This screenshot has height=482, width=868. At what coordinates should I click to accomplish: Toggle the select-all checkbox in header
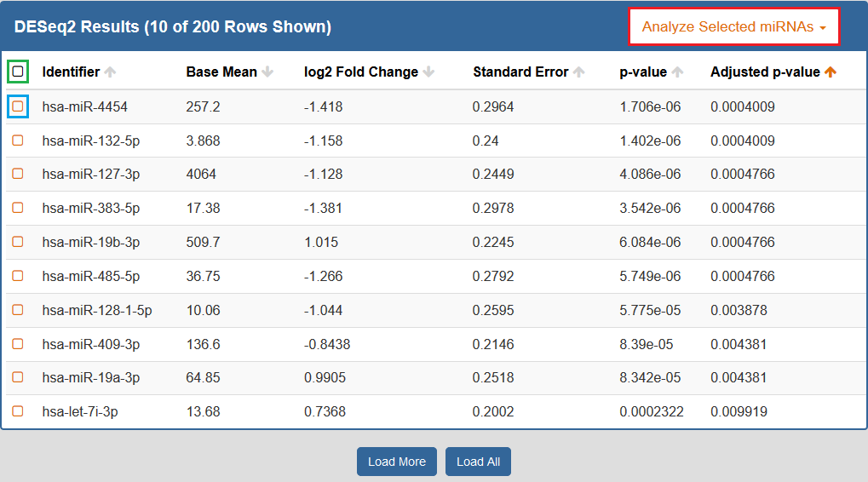tap(18, 72)
